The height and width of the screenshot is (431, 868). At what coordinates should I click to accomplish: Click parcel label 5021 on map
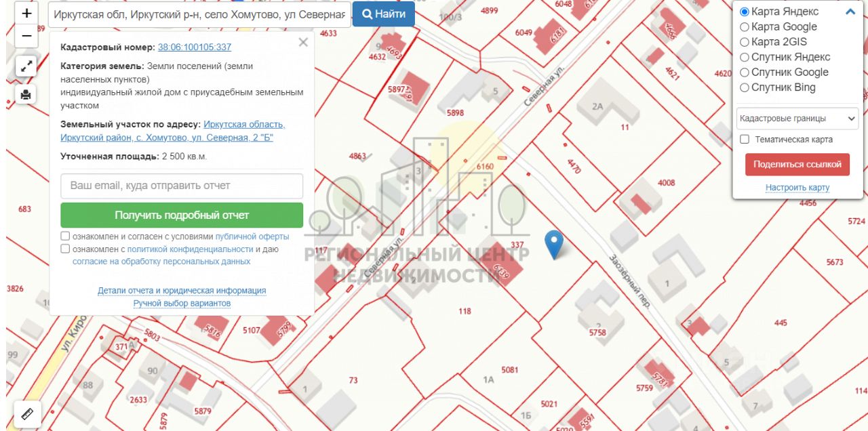coord(549,404)
